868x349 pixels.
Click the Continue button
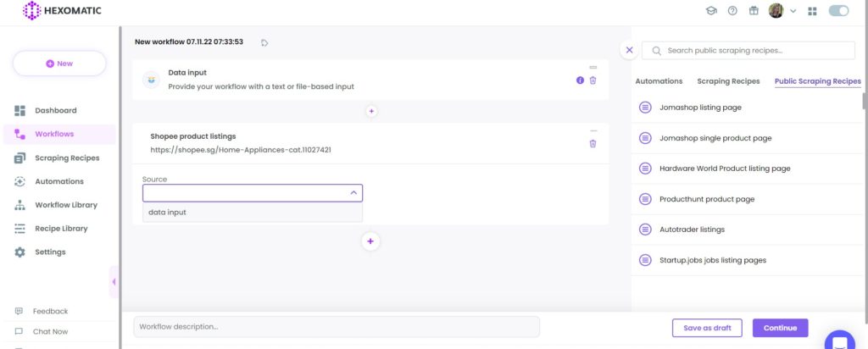(780, 328)
